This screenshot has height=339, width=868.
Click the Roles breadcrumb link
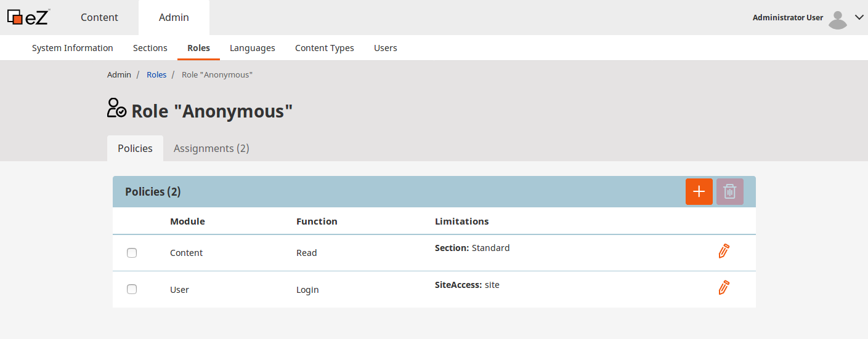(x=156, y=74)
